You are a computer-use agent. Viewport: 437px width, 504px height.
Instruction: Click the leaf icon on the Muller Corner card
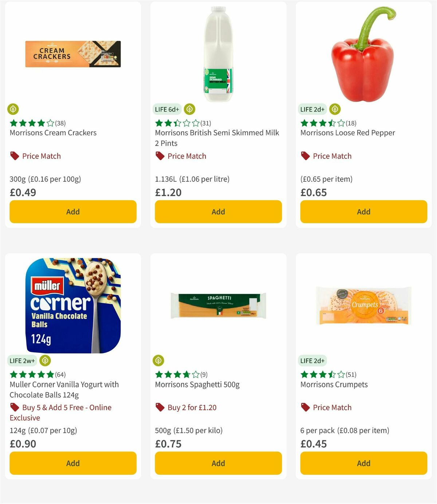click(x=44, y=361)
